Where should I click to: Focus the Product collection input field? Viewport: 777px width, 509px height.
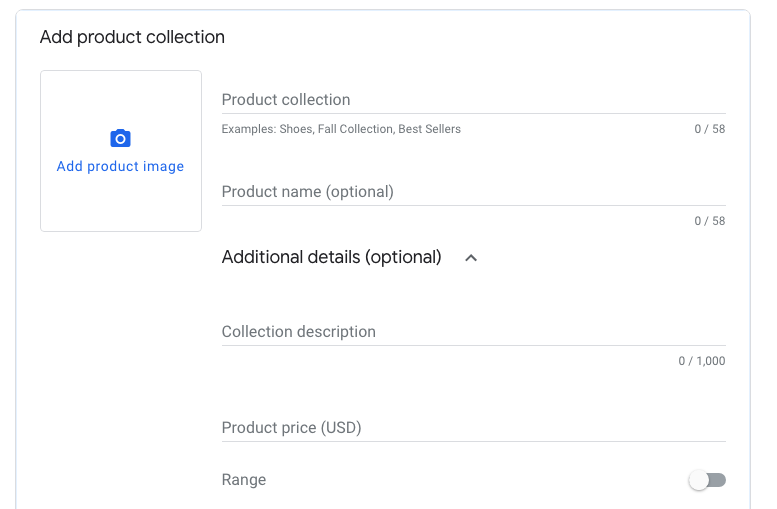(472, 100)
